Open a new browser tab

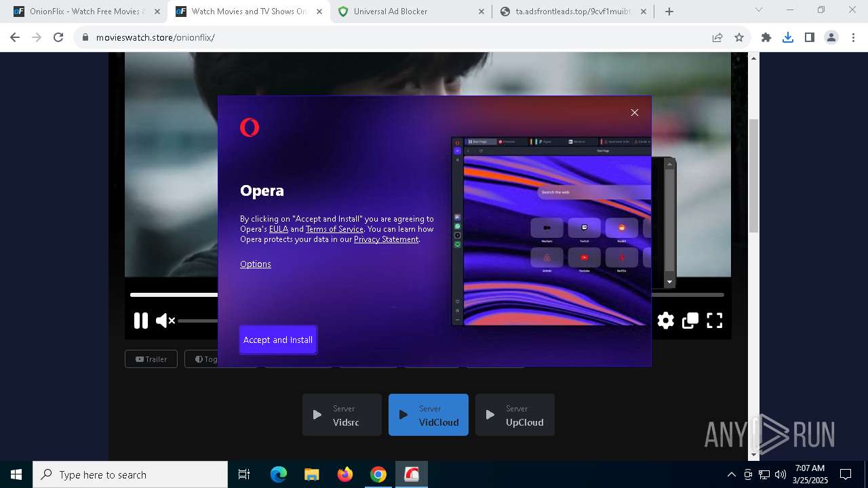669,12
